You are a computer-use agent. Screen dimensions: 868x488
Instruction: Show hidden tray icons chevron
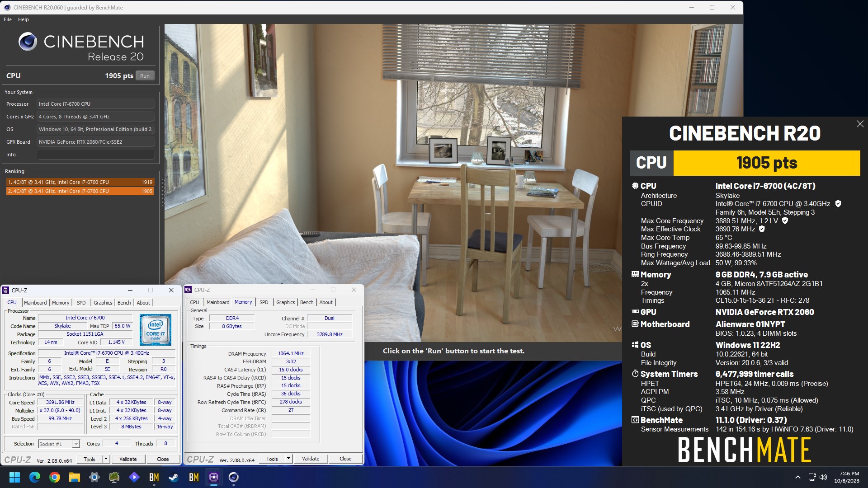pyautogui.click(x=798, y=477)
